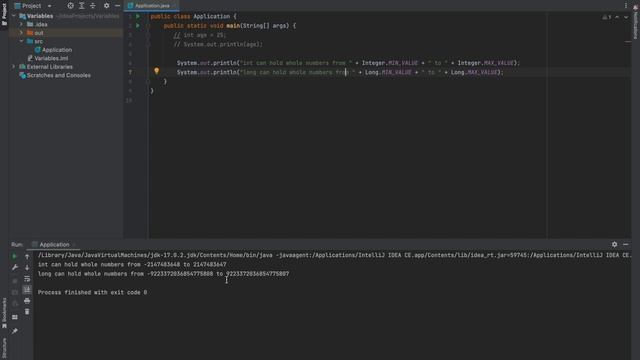Image resolution: width=640 pixels, height=360 pixels.
Task: Click the Down the Stack Trace arrow
Action: tap(27, 268)
